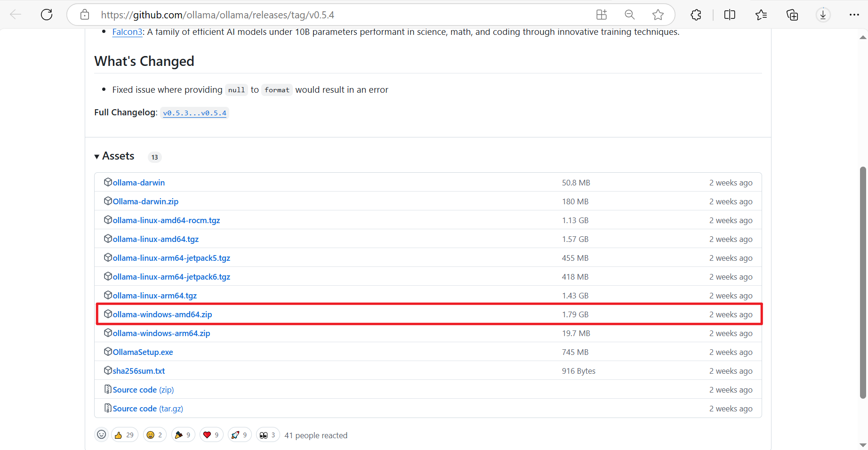This screenshot has width=868, height=450.
Task: Click 41 people reacted text
Action: [316, 435]
